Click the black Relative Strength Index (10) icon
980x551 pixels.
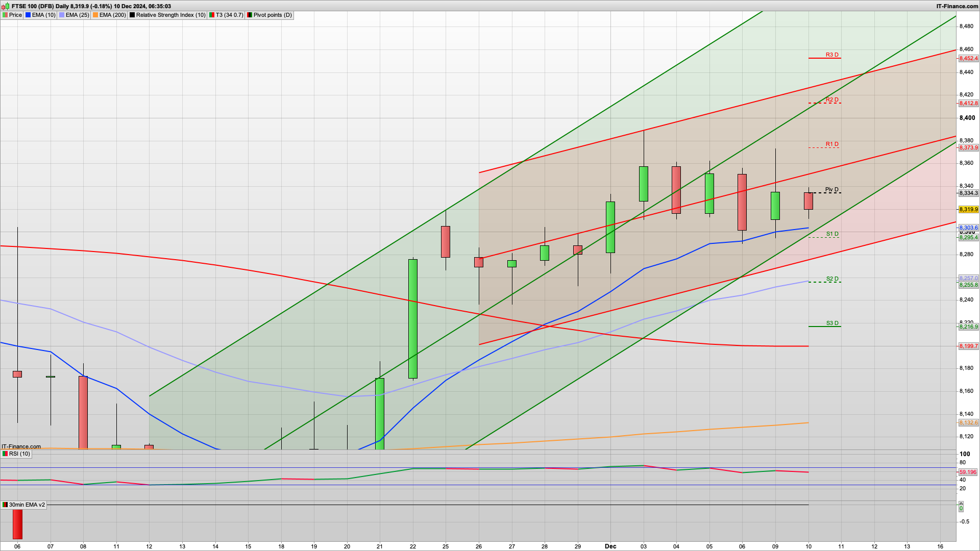(x=132, y=15)
